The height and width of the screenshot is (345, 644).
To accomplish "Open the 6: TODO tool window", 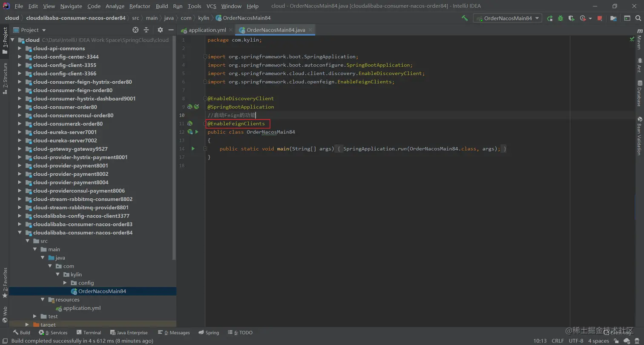I will click(240, 333).
